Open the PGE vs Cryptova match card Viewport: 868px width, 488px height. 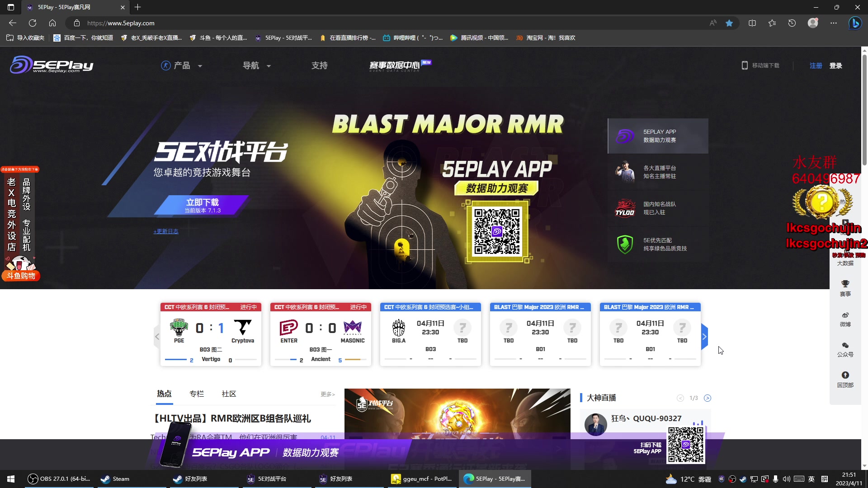pos(211,334)
